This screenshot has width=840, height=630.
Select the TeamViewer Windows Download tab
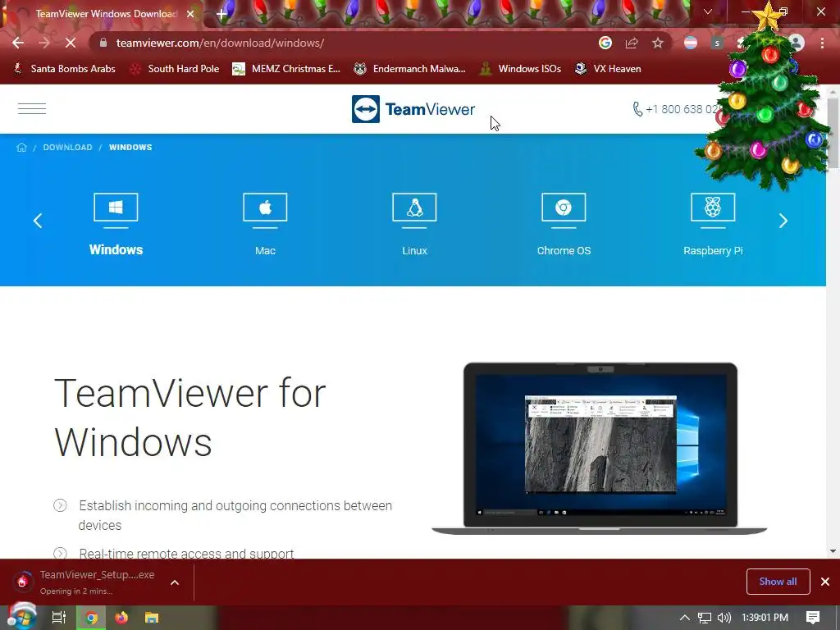click(106, 14)
